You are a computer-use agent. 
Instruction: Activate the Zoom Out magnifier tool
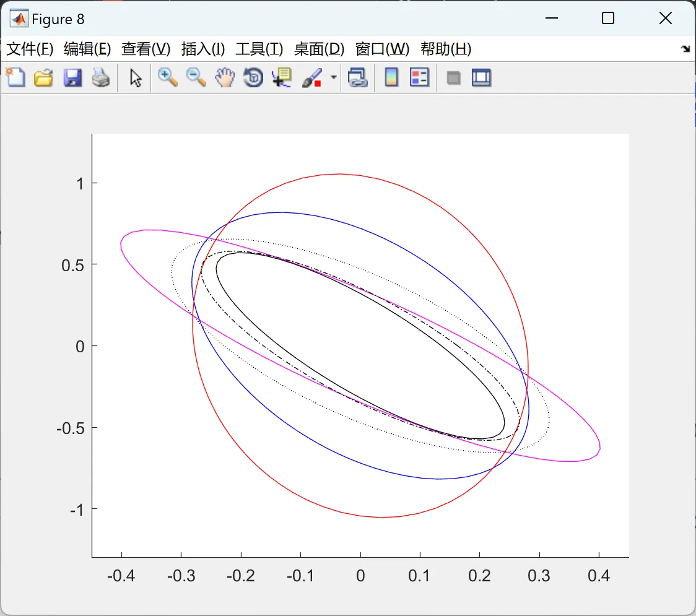196,77
